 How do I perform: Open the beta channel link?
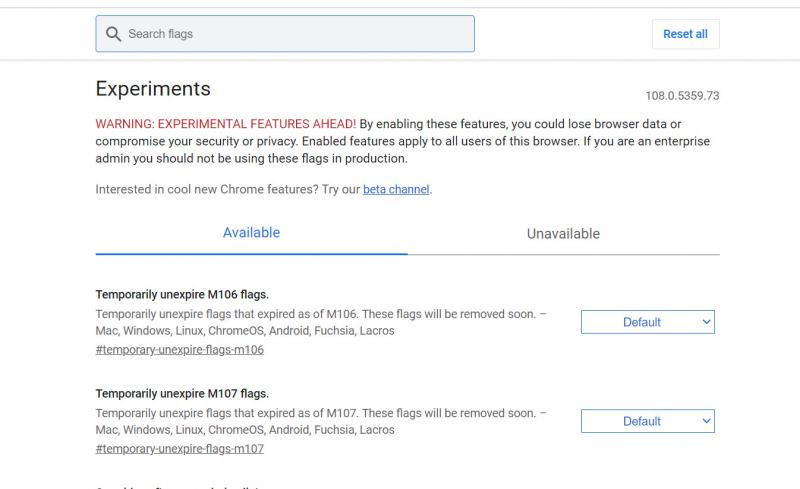396,189
